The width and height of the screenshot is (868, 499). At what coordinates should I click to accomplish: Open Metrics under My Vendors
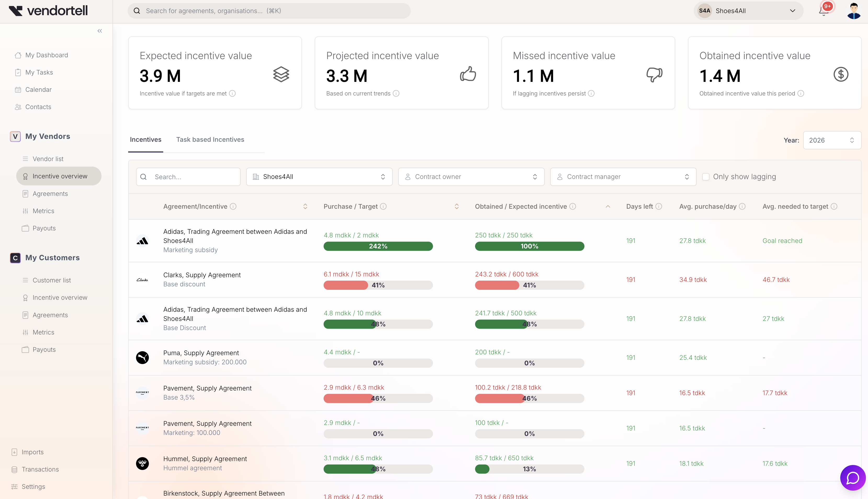click(43, 211)
